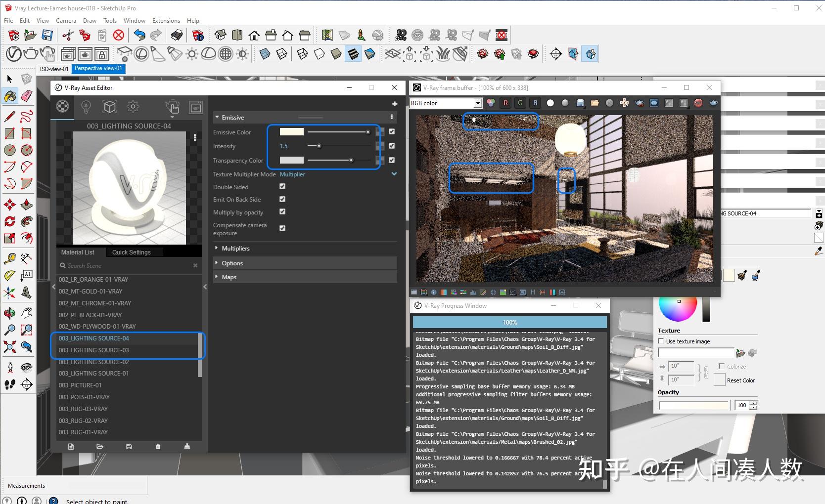This screenshot has height=504, width=825.
Task: Open the Emissive Color swatch
Action: pyautogui.click(x=291, y=131)
